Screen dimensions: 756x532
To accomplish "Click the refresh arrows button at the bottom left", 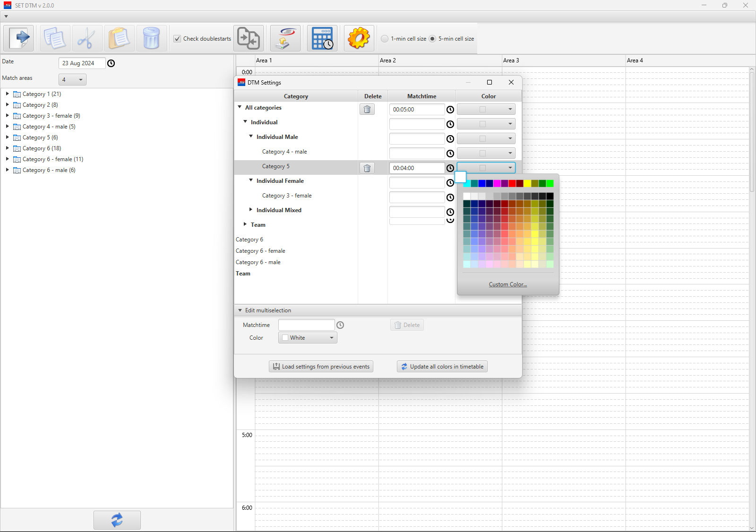I will pyautogui.click(x=117, y=520).
